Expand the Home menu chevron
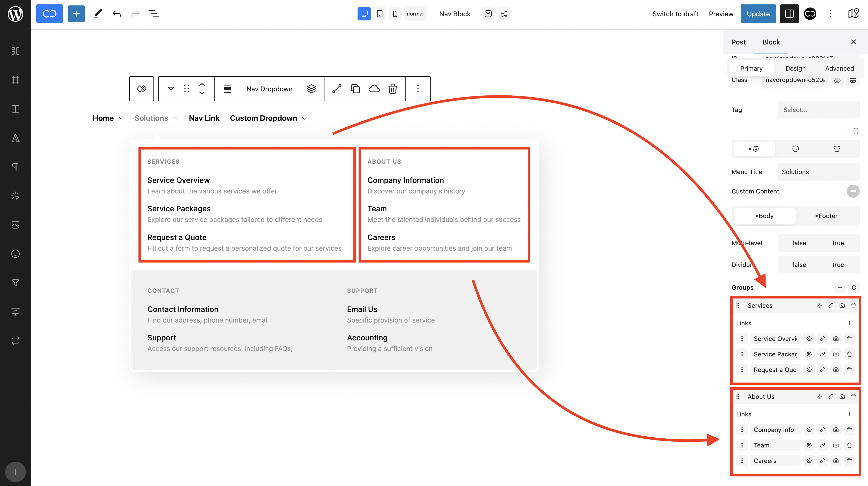 point(121,118)
